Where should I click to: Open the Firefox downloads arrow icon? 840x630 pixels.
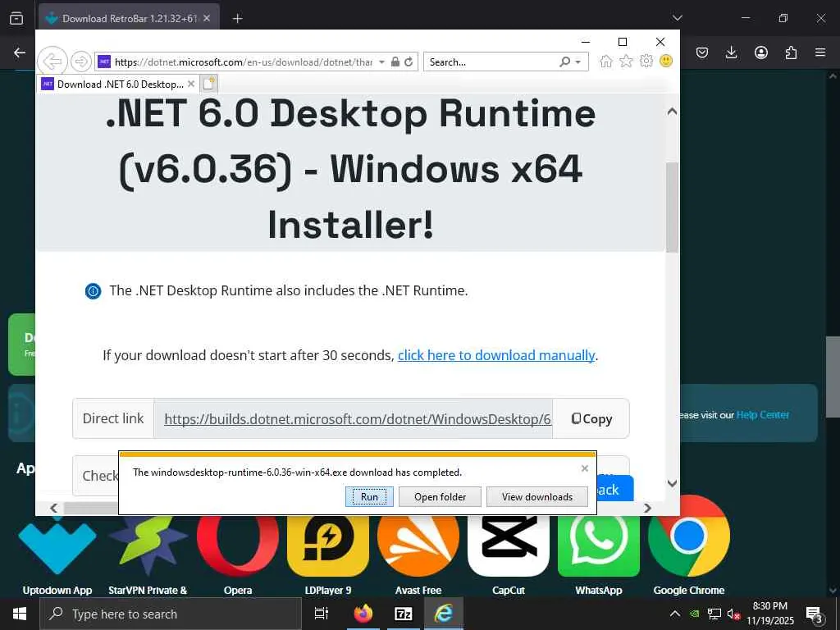[x=731, y=52]
